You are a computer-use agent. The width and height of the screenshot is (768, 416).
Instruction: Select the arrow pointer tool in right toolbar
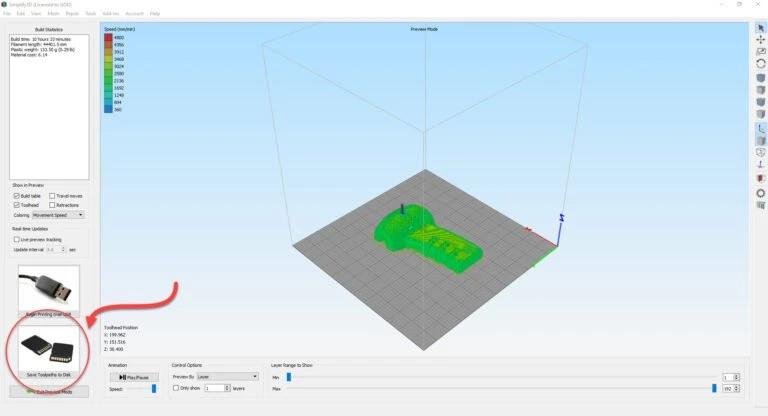pos(761,27)
